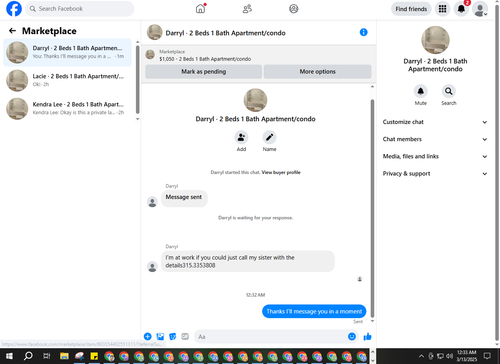Expand Customize chat section
Viewport: 500px width, 364px height.
(x=435, y=122)
